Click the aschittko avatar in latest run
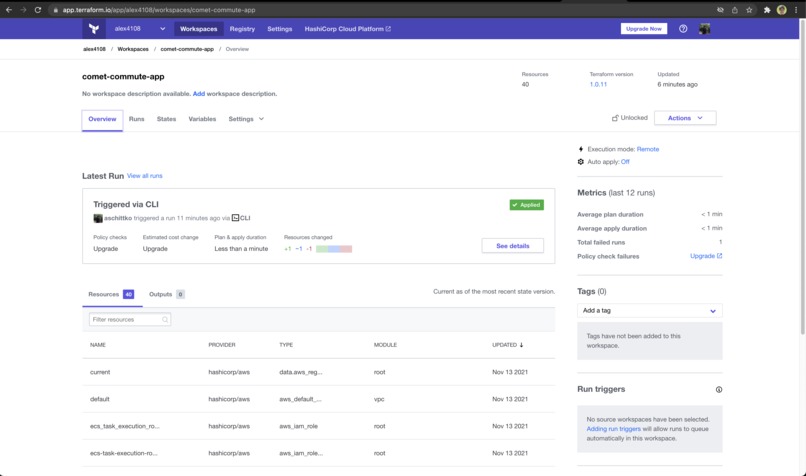Screen dimensions: 806x476 point(98,218)
